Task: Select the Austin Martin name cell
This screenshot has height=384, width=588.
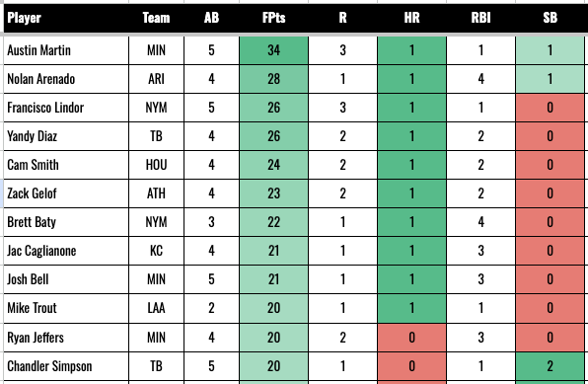Action: click(66, 50)
